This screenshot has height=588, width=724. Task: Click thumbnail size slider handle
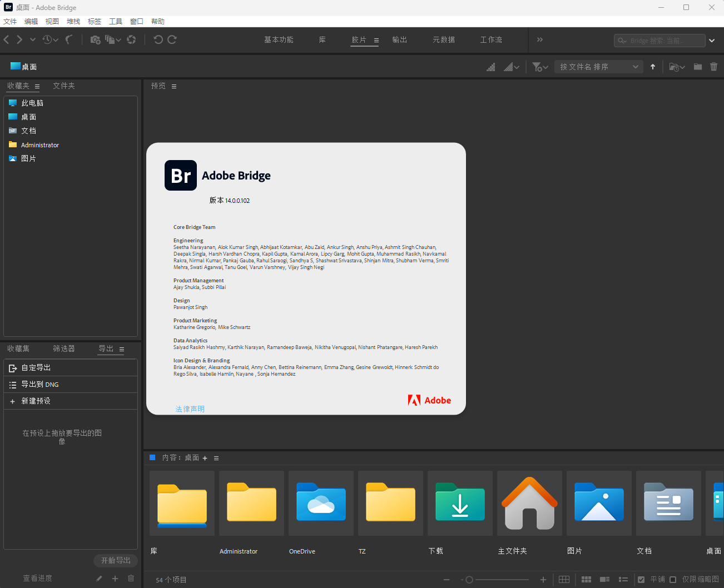pyautogui.click(x=469, y=580)
